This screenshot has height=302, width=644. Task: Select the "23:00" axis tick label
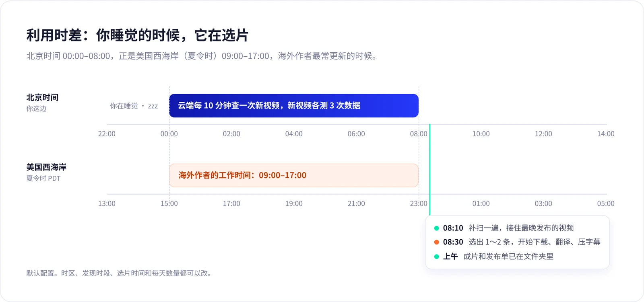pyautogui.click(x=419, y=203)
